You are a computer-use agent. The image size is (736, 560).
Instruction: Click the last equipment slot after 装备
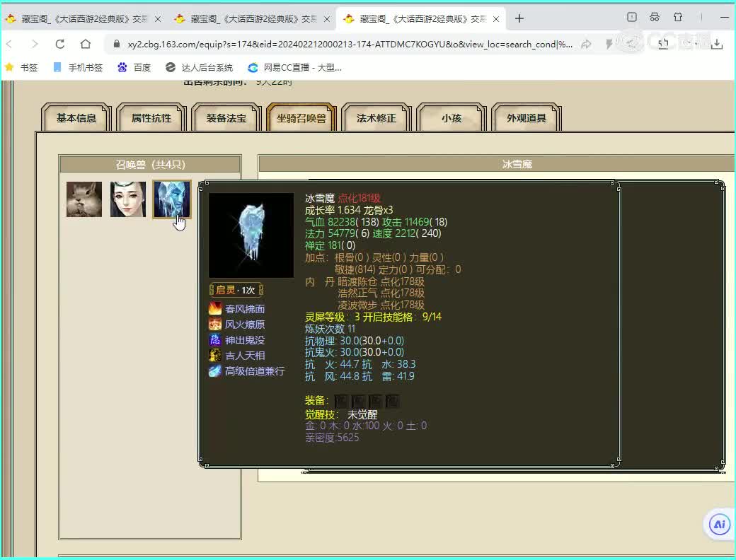click(x=392, y=400)
